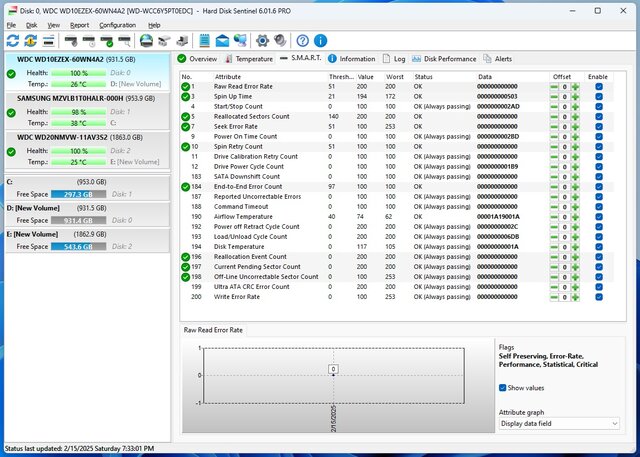Click the disk with green check toolbar icon

coord(107,41)
